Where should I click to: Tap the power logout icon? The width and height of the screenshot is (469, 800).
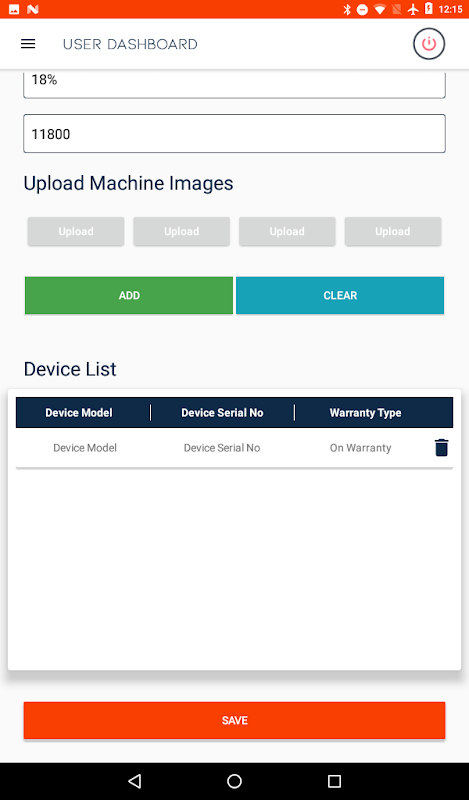click(429, 44)
